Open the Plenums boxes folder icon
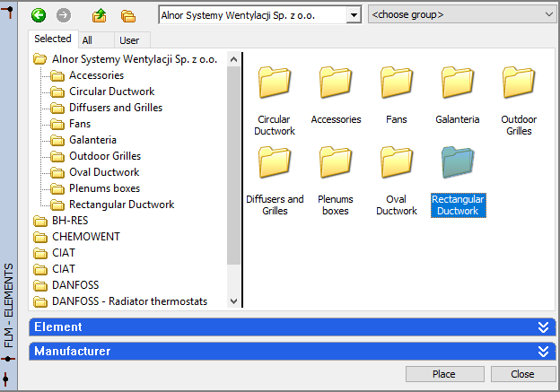Viewport: 560px width, 392px height. coord(336,166)
